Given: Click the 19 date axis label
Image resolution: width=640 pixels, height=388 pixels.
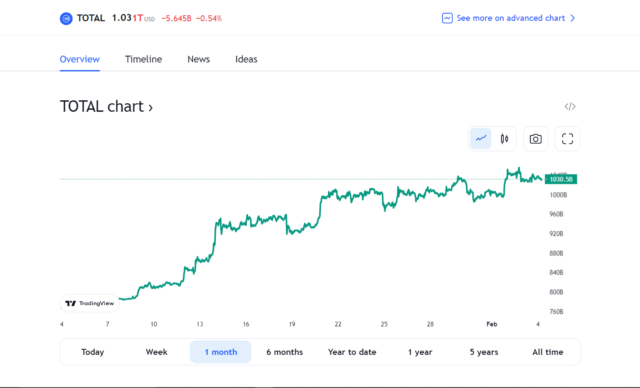Looking at the screenshot, I should click(292, 324).
